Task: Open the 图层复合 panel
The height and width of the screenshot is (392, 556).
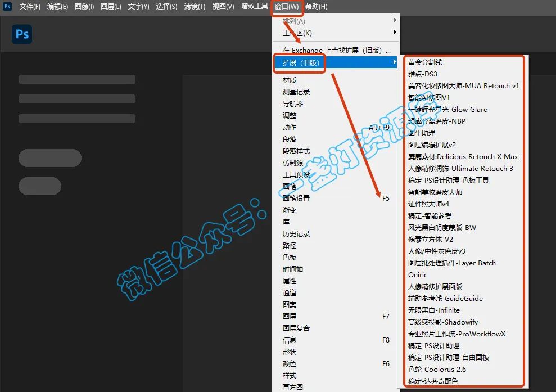Action: point(336,328)
